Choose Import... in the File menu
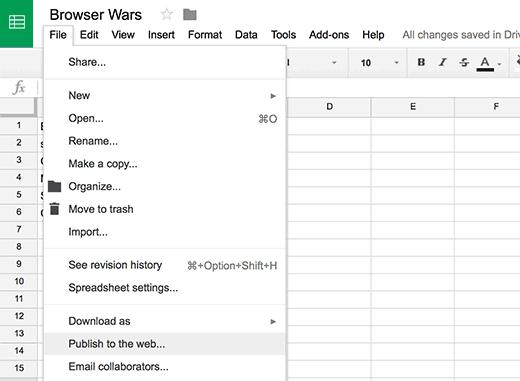520x381 pixels. [x=165, y=232]
